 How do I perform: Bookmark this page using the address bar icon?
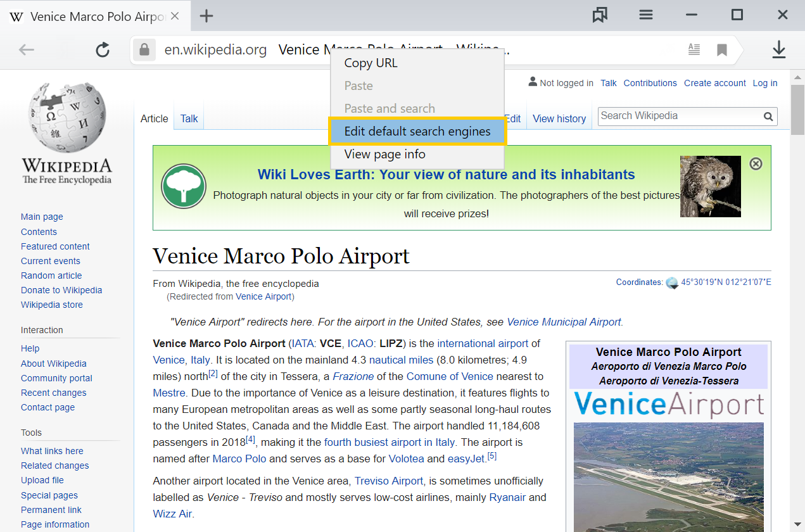[721, 49]
